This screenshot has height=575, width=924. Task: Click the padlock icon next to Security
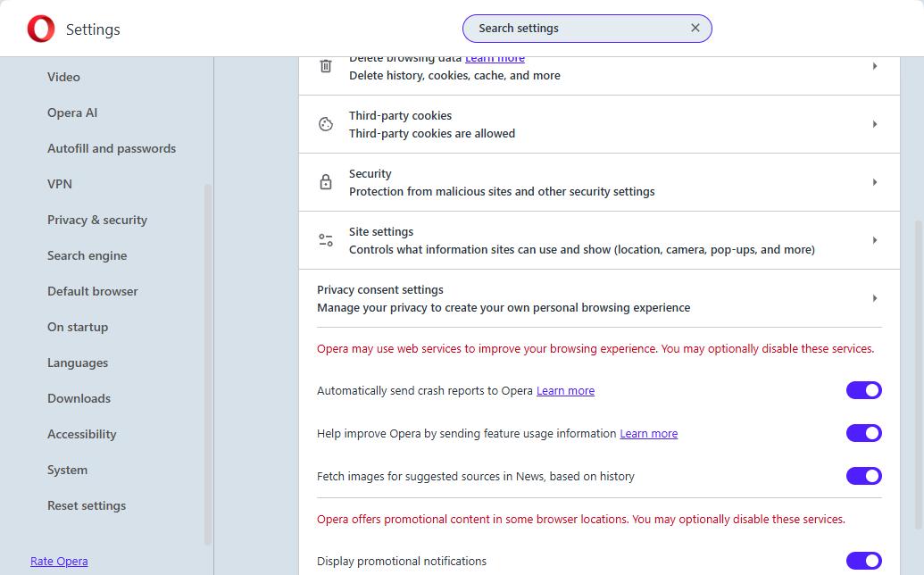pos(326,182)
